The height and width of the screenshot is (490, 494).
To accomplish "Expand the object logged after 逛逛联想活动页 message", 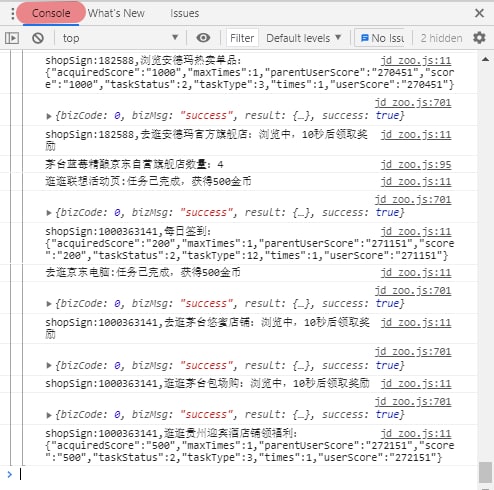I will pyautogui.click(x=49, y=213).
